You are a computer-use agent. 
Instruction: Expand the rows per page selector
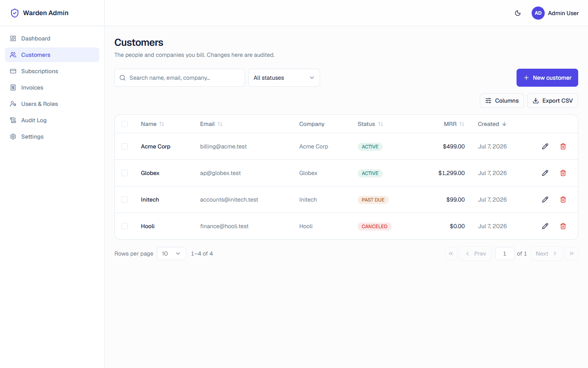click(x=171, y=254)
